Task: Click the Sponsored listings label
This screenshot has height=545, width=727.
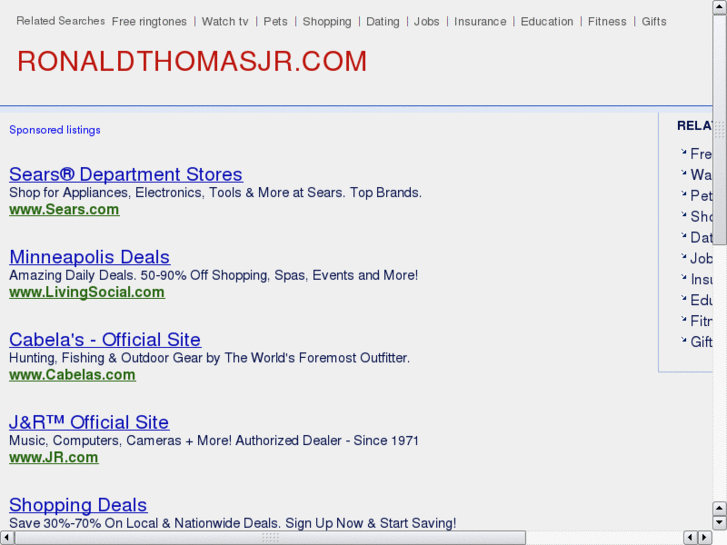Action: coord(55,130)
